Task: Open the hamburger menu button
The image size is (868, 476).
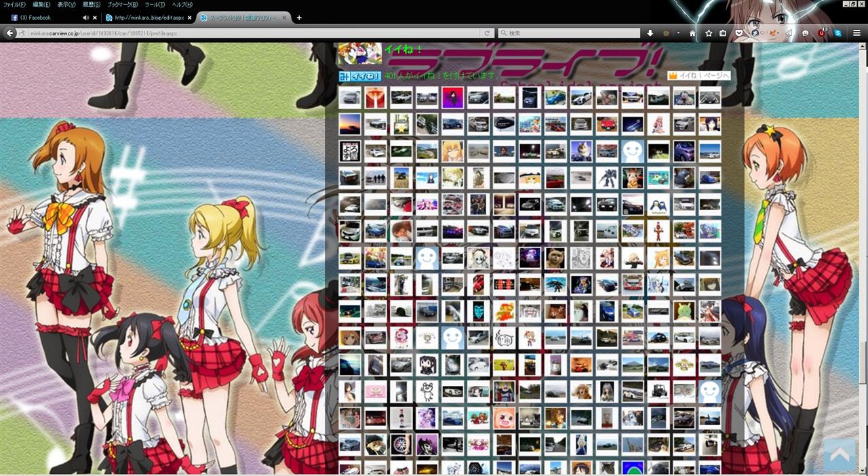Action: click(x=856, y=33)
